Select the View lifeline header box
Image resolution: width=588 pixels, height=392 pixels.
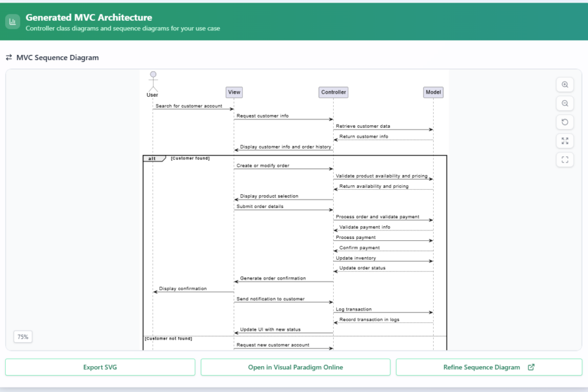click(234, 92)
